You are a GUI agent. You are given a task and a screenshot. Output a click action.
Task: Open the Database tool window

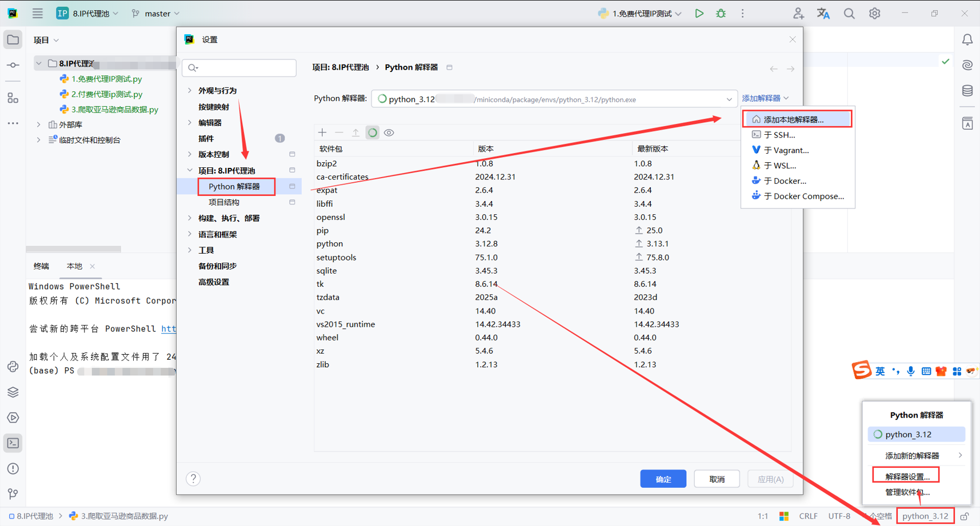click(967, 90)
